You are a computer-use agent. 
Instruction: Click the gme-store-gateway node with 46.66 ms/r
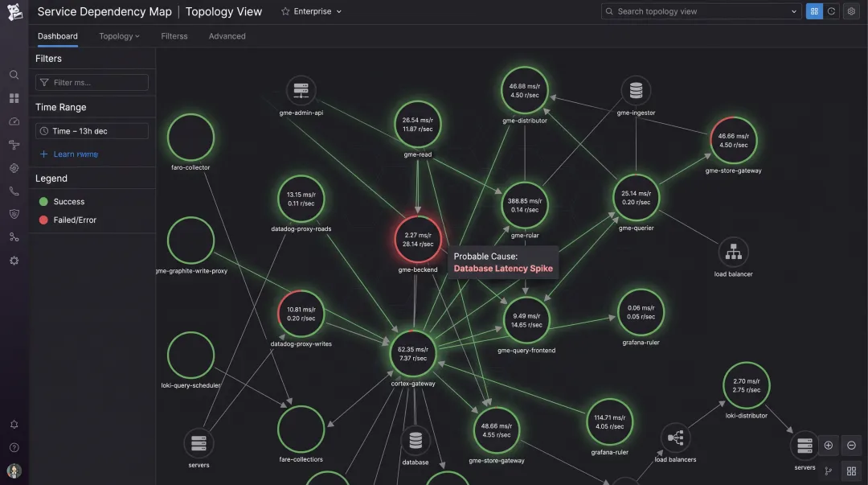[734, 140]
